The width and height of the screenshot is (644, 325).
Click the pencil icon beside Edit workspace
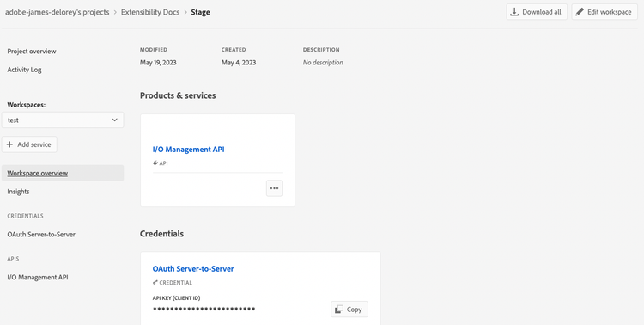pyautogui.click(x=580, y=12)
